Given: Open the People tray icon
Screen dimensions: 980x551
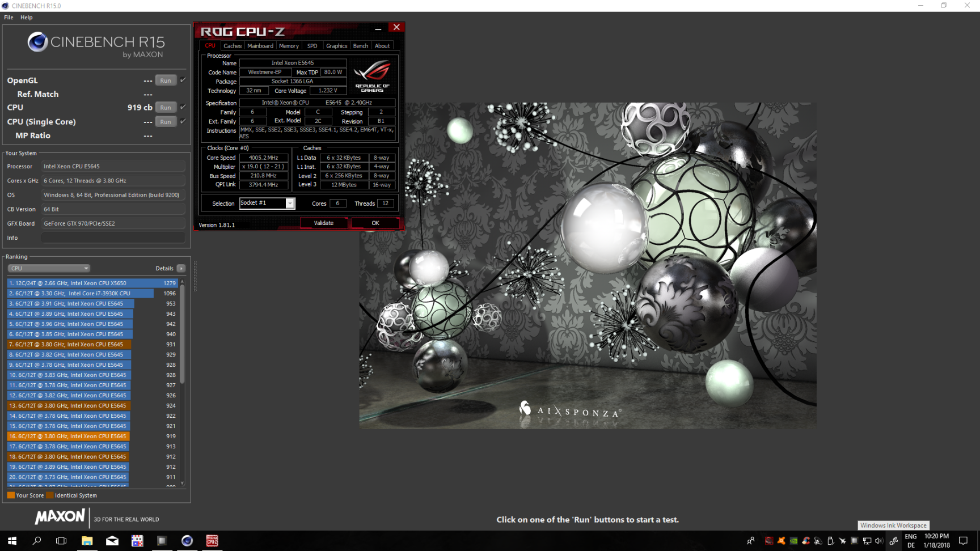Looking at the screenshot, I should click(751, 541).
